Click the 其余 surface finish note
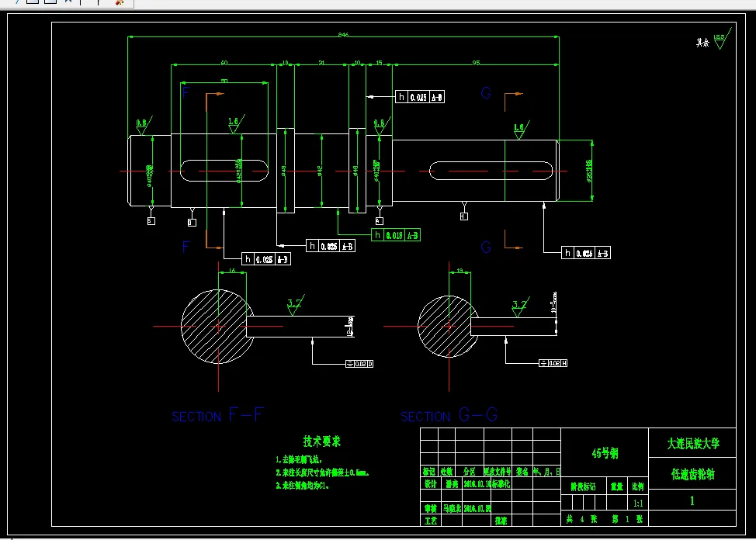 click(702, 43)
